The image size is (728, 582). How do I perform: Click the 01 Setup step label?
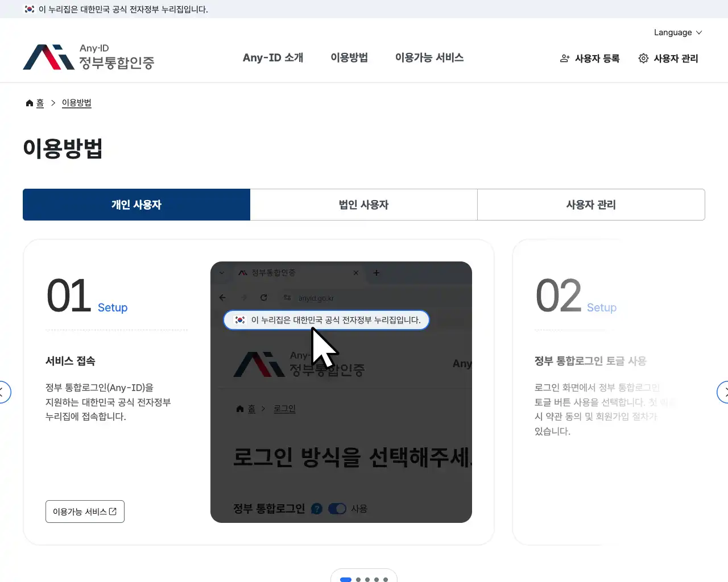[x=87, y=296]
